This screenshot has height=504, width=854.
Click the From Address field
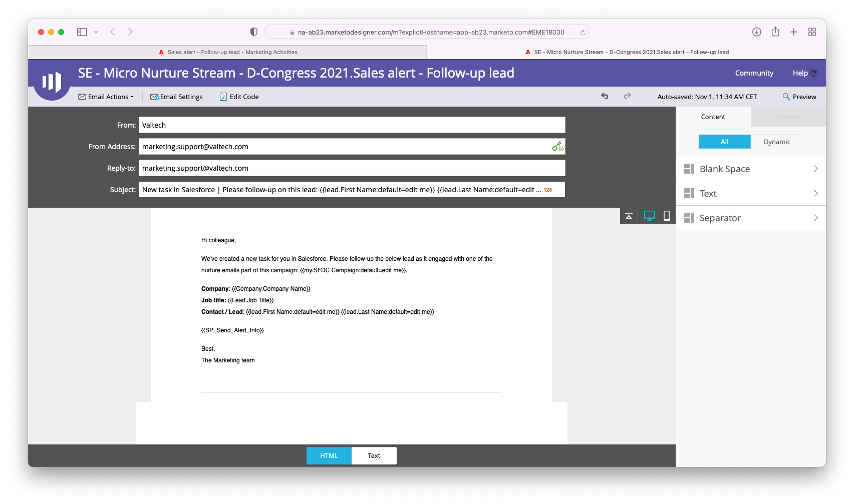point(352,147)
